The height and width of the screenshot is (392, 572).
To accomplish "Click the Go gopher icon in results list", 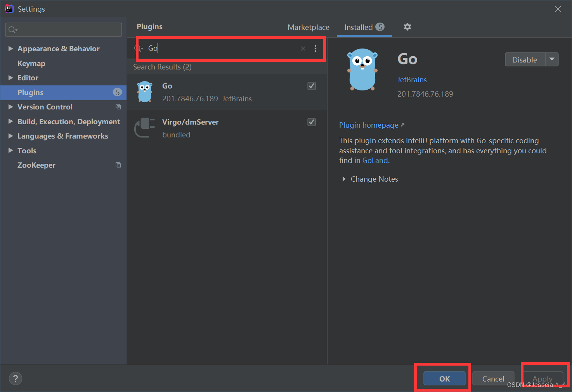I will pyautogui.click(x=145, y=92).
